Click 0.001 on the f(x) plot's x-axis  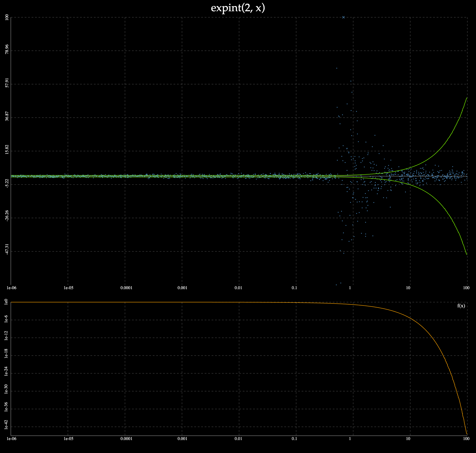182,439
